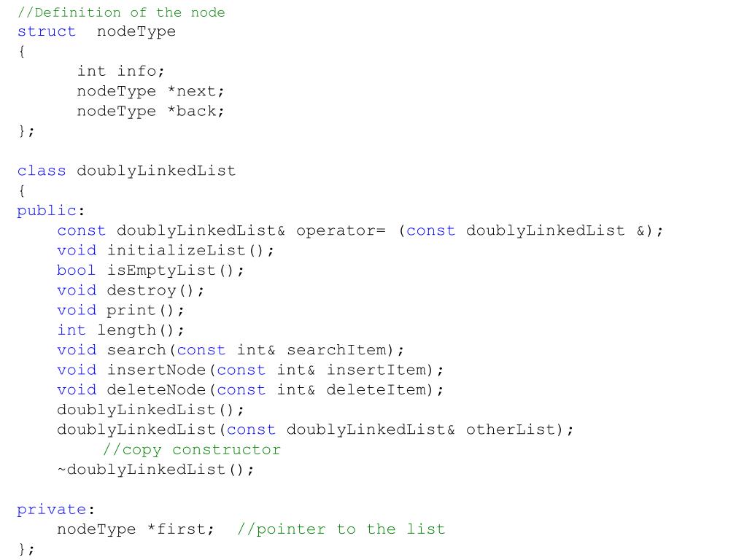This screenshot has width=747, height=560.
Task: Click "otherList" parameter name
Action: pyautogui.click(x=510, y=430)
